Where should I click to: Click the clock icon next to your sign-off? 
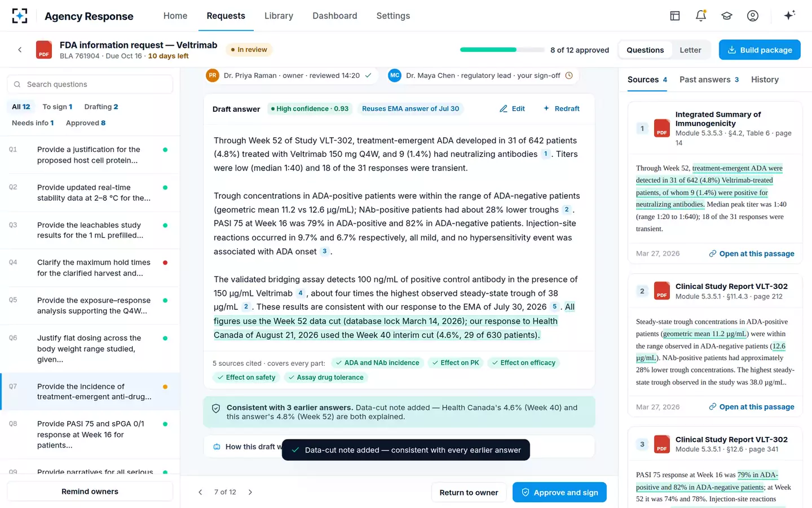coord(569,75)
